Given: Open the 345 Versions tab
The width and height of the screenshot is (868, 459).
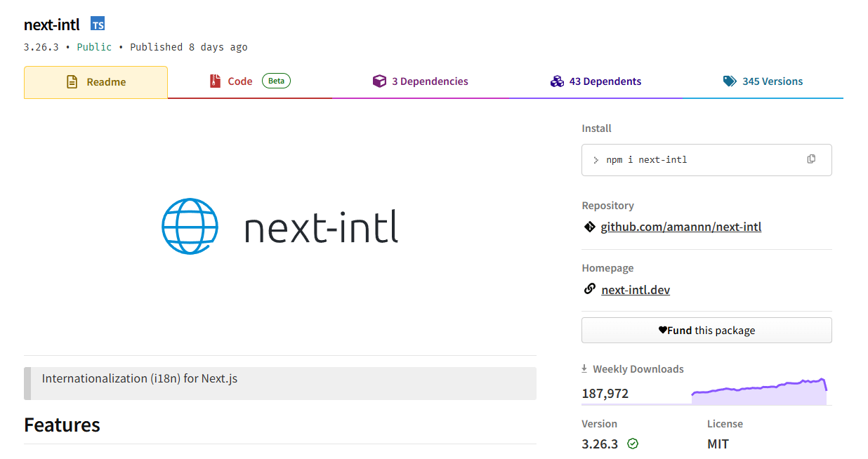Looking at the screenshot, I should (x=763, y=81).
